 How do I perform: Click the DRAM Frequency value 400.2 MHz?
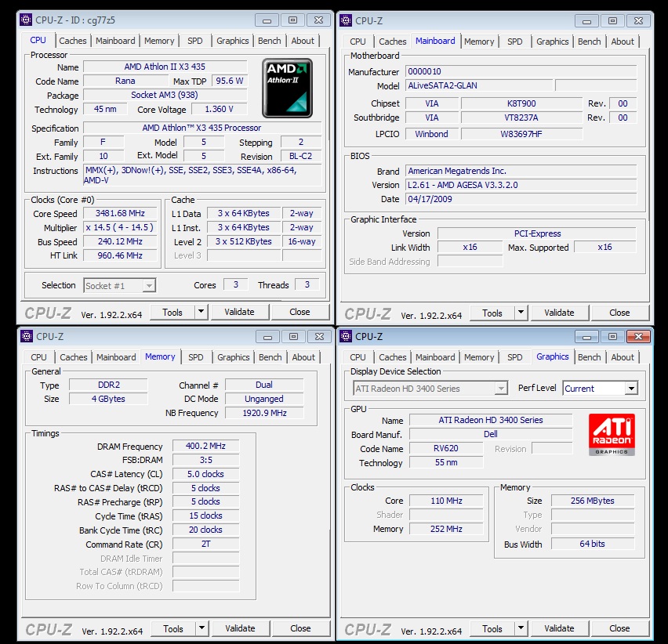coord(205,446)
